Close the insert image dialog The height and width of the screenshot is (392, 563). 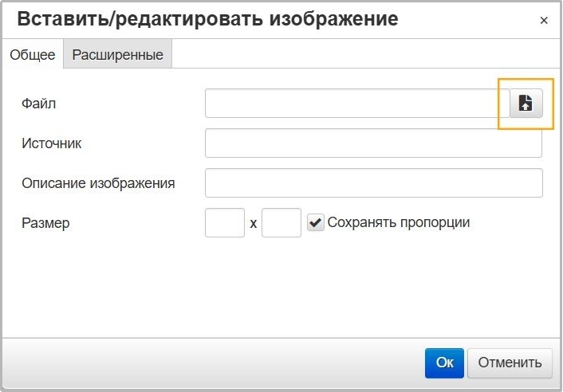544,21
